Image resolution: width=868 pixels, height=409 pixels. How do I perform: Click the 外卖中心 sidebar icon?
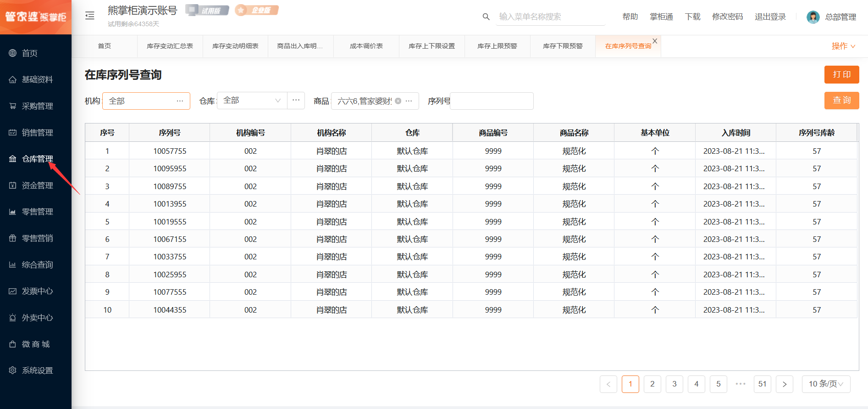click(x=13, y=318)
